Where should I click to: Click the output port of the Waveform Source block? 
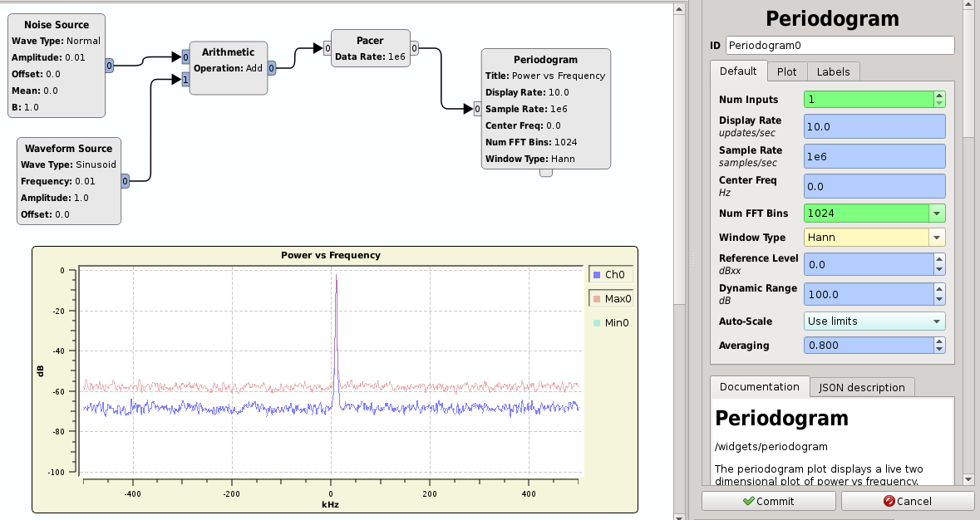click(x=125, y=180)
